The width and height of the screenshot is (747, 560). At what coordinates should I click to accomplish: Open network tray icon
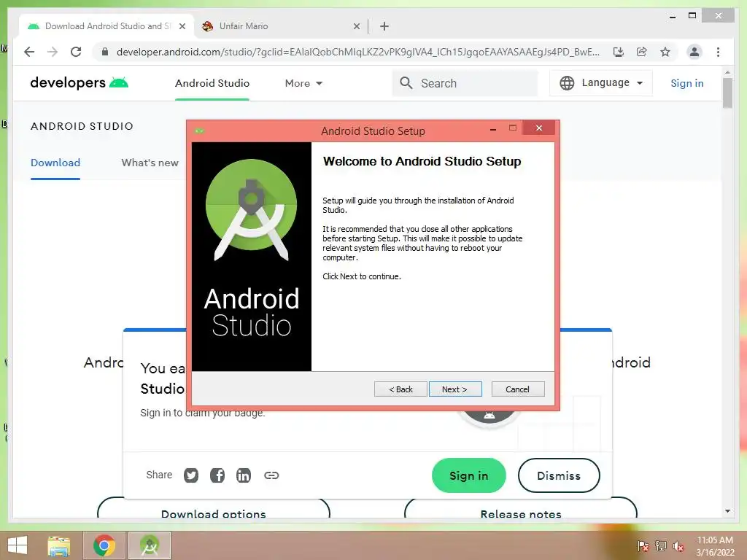tap(661, 545)
